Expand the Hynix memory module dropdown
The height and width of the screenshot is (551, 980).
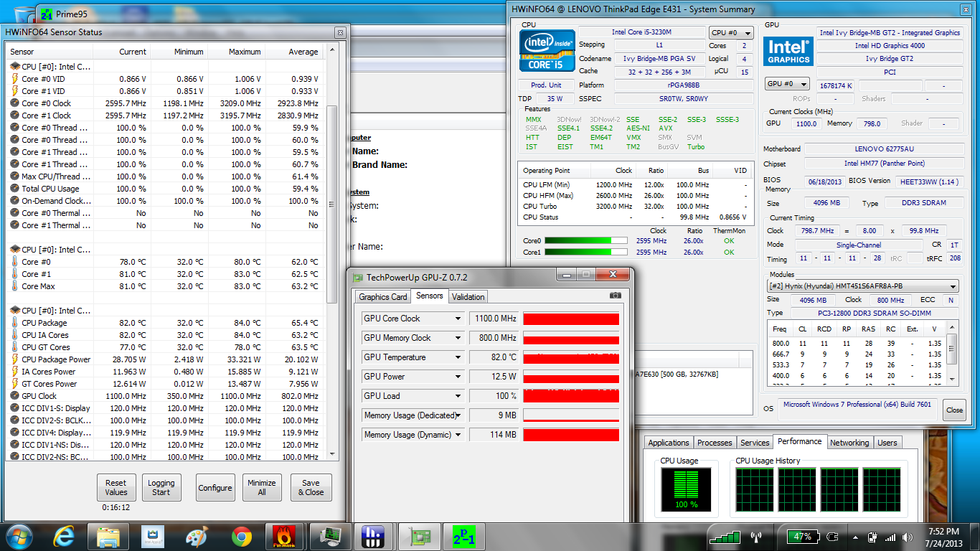point(863,286)
